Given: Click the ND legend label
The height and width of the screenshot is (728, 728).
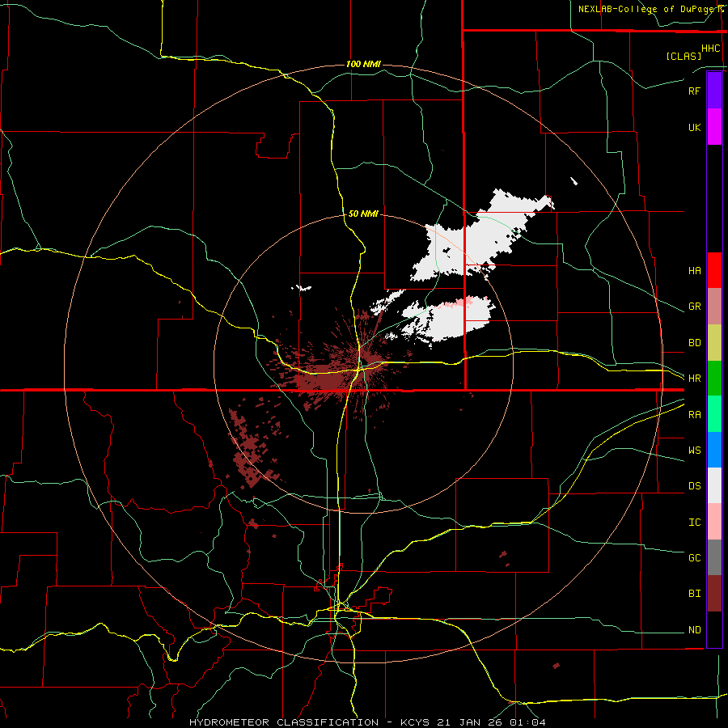Looking at the screenshot, I should point(695,629).
